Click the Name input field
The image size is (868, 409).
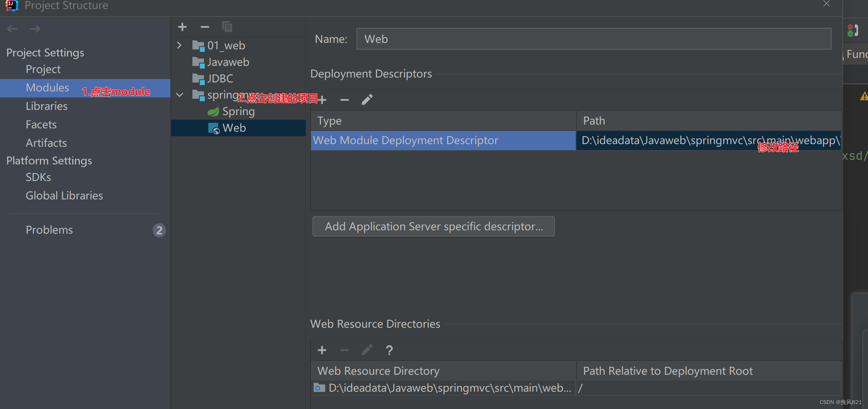[x=593, y=39]
